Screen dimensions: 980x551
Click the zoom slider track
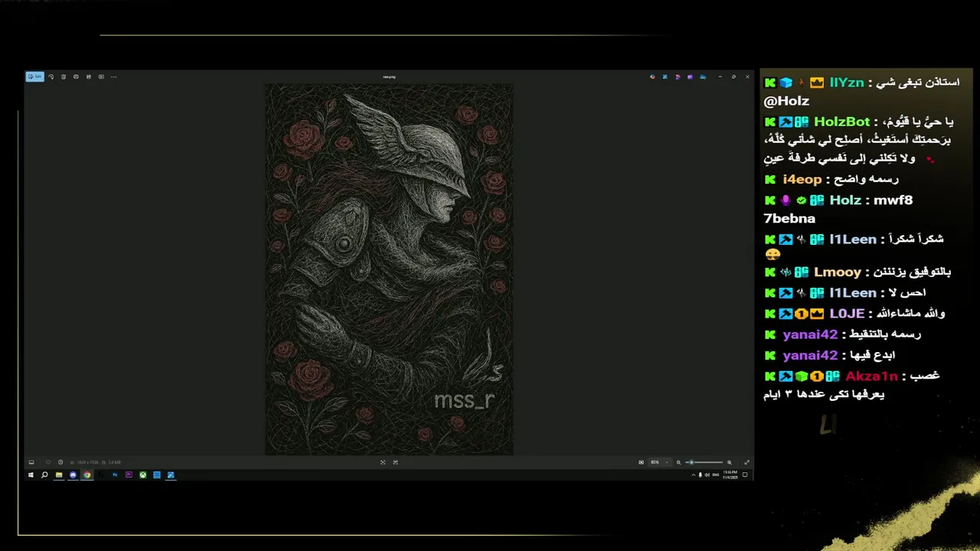[704, 462]
